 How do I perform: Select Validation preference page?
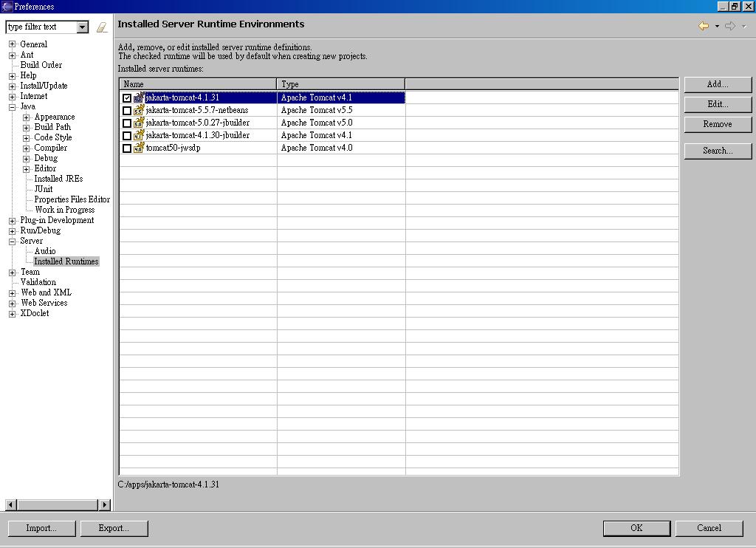(x=38, y=282)
